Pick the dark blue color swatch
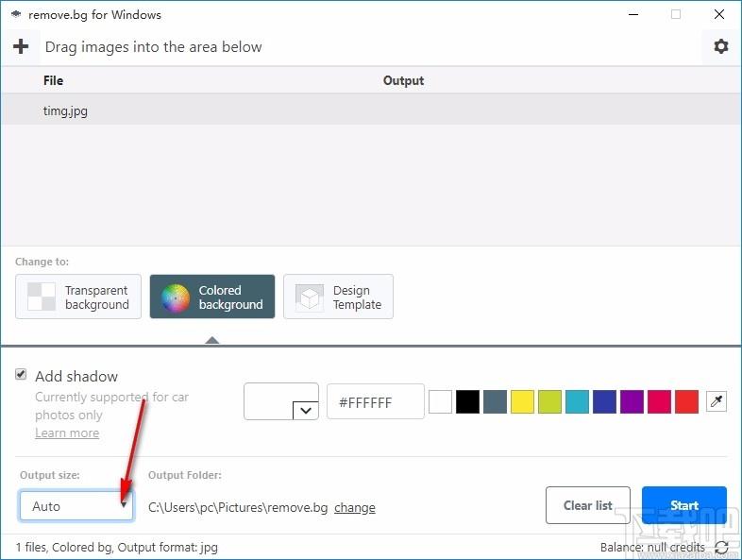This screenshot has height=560, width=742. [x=605, y=402]
